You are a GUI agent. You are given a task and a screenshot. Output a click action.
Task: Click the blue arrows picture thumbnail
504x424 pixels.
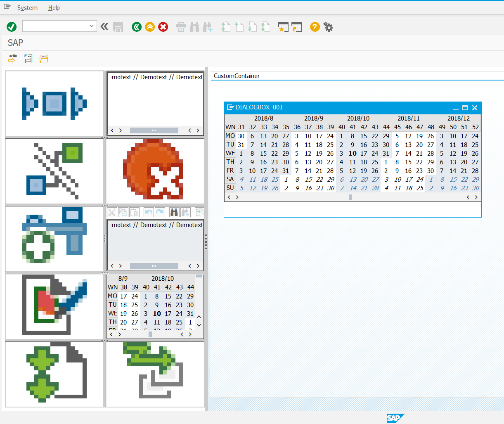[54, 103]
